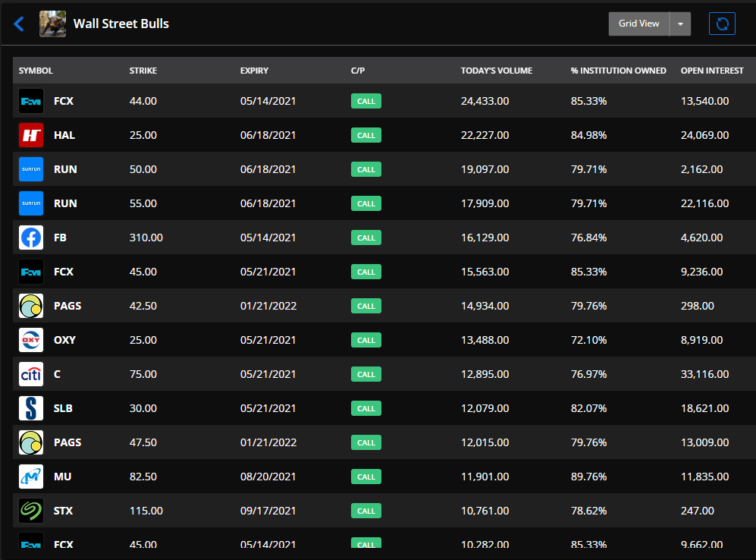Expand the Grid View dropdown arrow
756x560 pixels.
pyautogui.click(x=680, y=24)
